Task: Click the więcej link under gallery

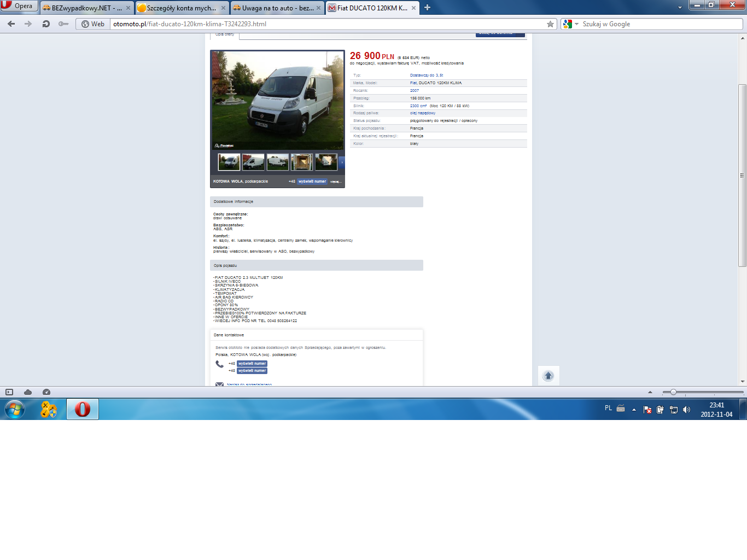Action: 335,182
